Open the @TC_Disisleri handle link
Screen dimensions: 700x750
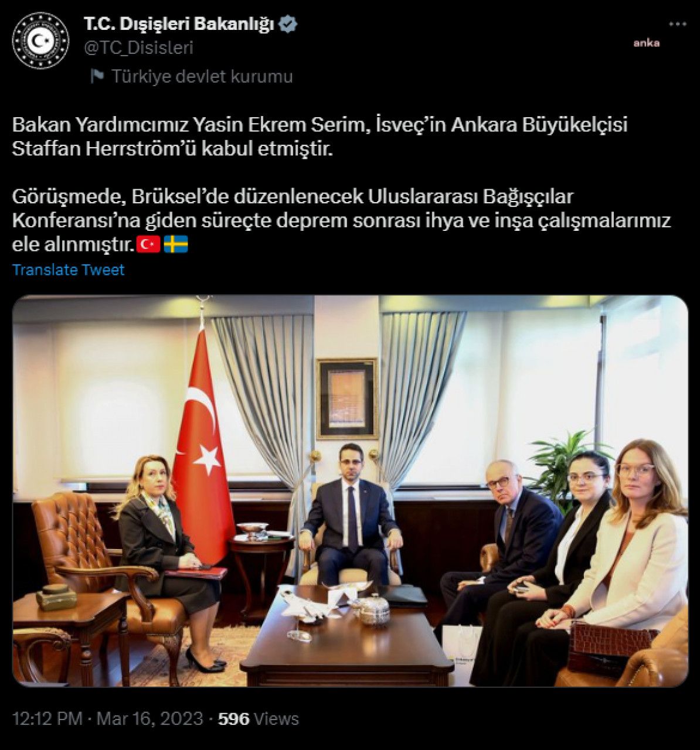(138, 47)
